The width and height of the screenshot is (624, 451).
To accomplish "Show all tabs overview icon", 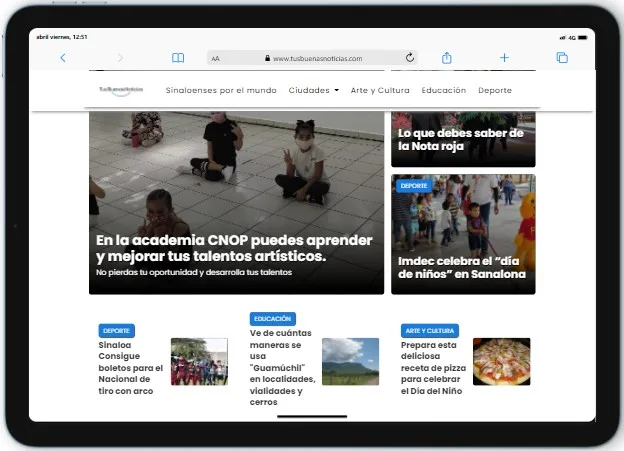I will pyautogui.click(x=562, y=58).
